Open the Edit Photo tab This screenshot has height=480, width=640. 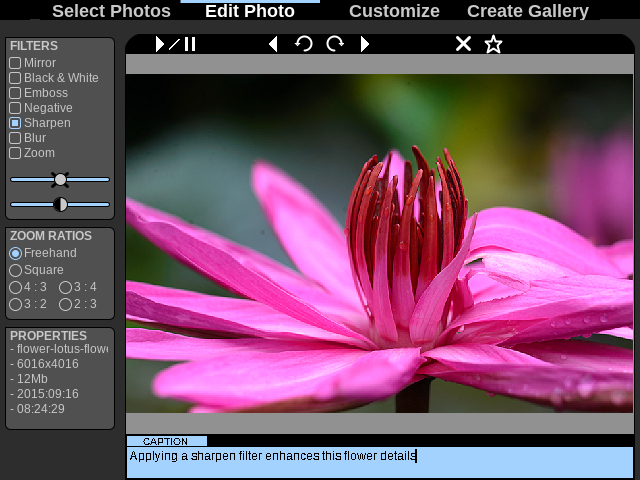click(250, 11)
